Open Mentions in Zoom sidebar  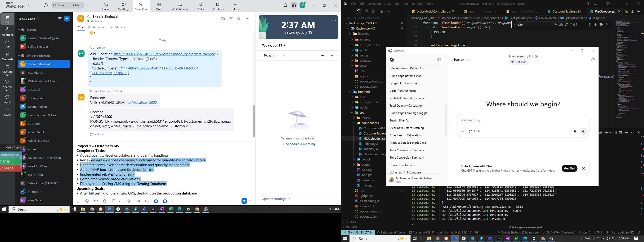(7, 32)
